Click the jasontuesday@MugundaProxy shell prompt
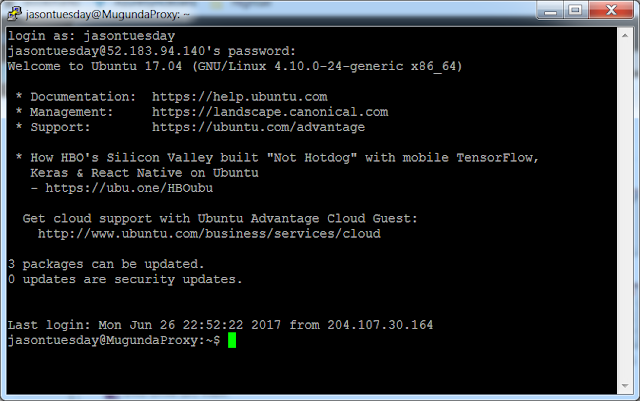This screenshot has height=401, width=640. pyautogui.click(x=113, y=341)
